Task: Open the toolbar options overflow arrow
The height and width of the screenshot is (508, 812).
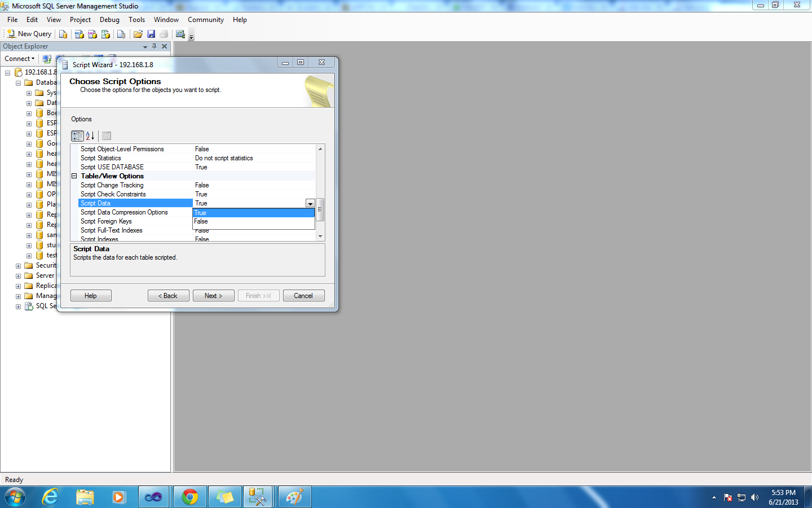Action: click(x=191, y=37)
